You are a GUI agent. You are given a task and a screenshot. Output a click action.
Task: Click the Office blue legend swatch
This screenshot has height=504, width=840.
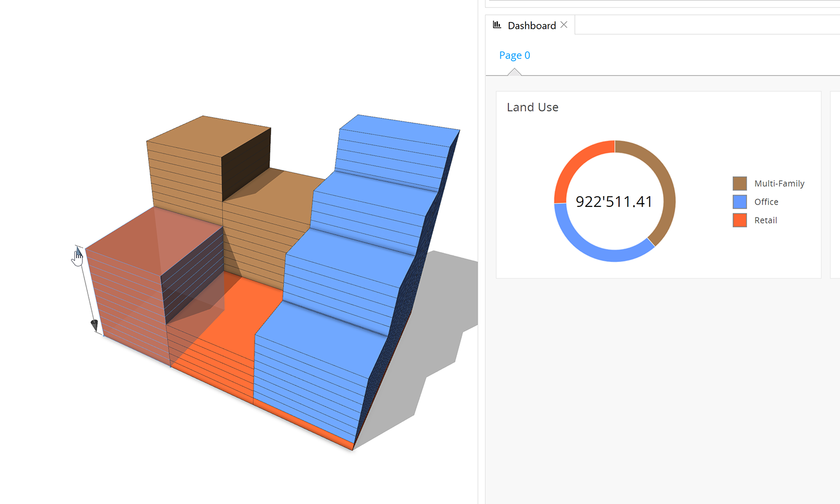pos(739,202)
